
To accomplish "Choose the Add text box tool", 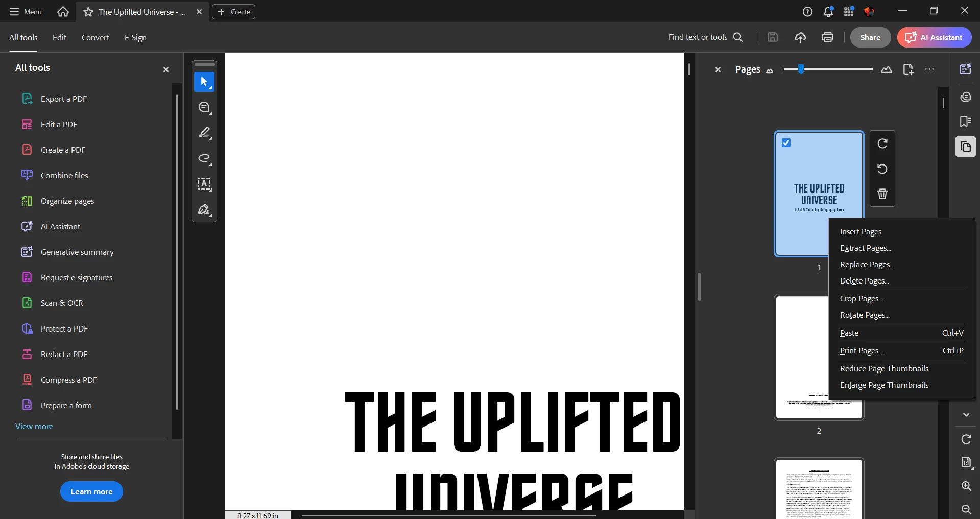I will 204,184.
